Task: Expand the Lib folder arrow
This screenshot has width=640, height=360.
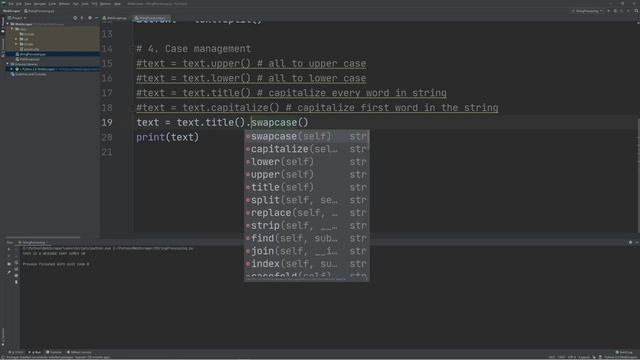Action: pos(16,39)
